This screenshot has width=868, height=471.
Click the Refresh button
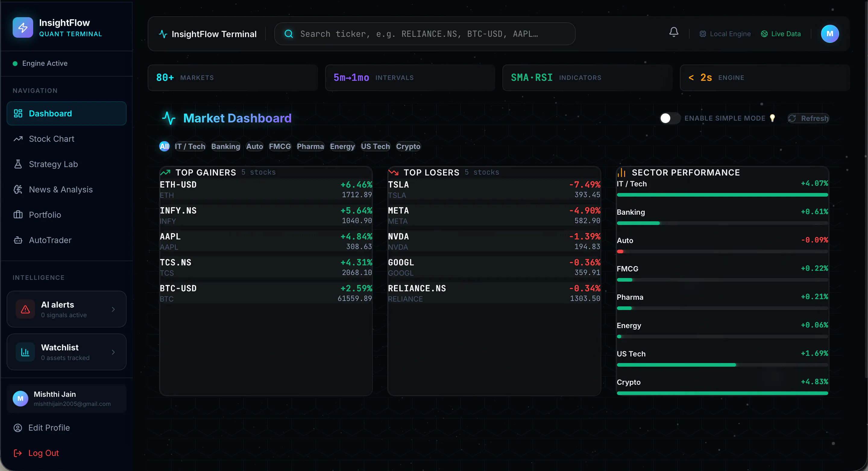pyautogui.click(x=808, y=118)
